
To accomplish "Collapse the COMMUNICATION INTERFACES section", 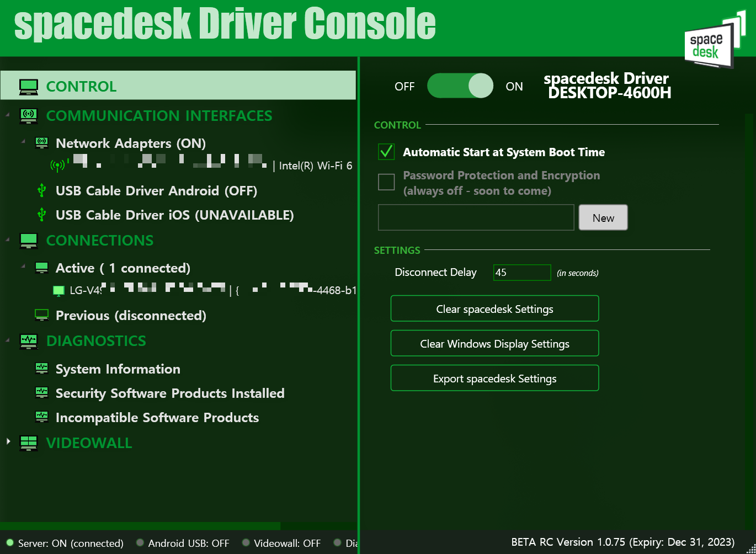I will click(8, 115).
